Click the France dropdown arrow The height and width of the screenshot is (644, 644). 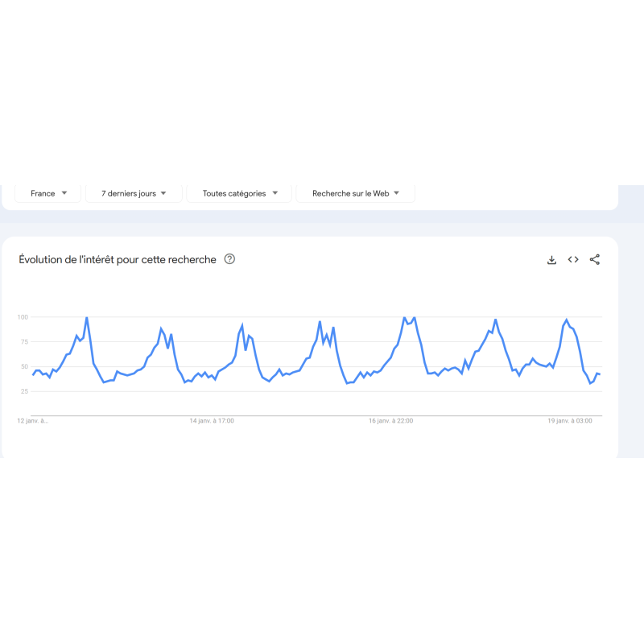[64, 193]
